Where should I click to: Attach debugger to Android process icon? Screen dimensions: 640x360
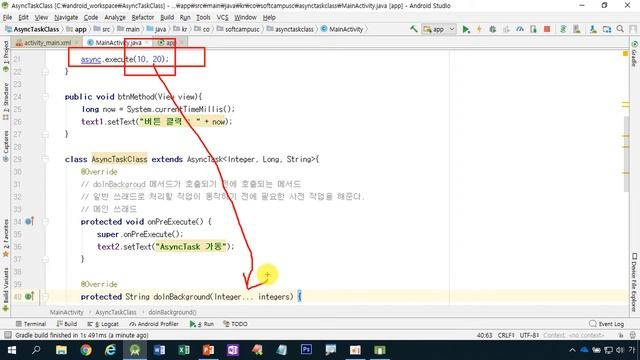[x=533, y=29]
